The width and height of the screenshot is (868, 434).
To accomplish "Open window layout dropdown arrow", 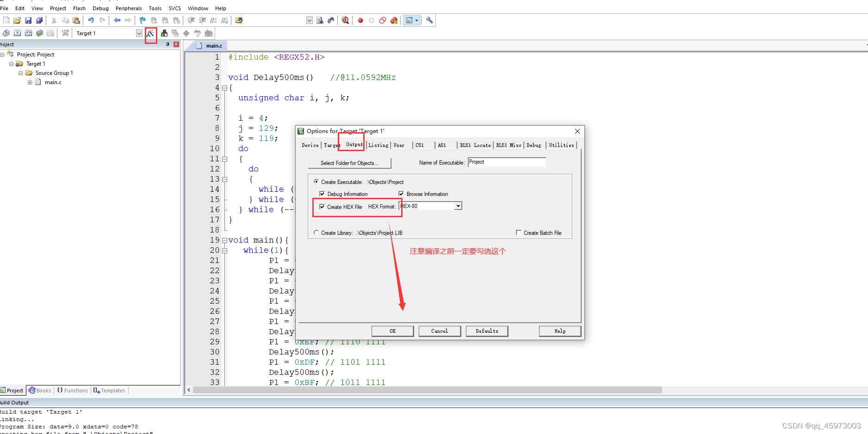I will [417, 20].
